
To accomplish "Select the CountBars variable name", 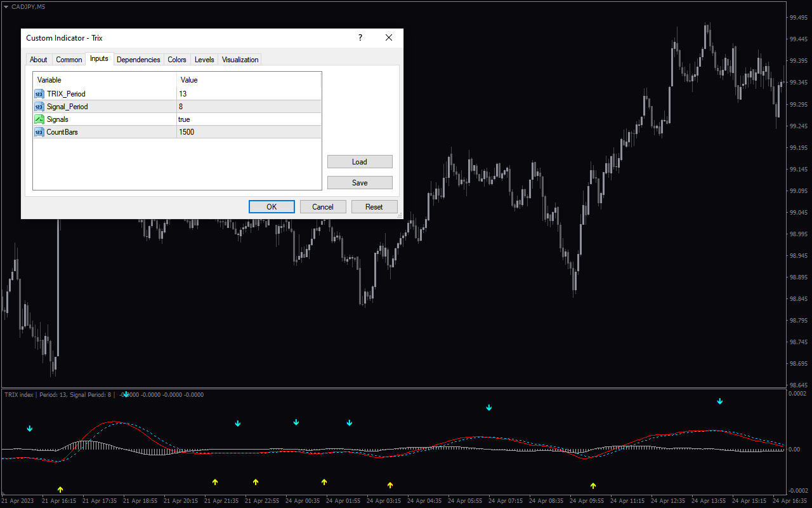I will [x=62, y=132].
